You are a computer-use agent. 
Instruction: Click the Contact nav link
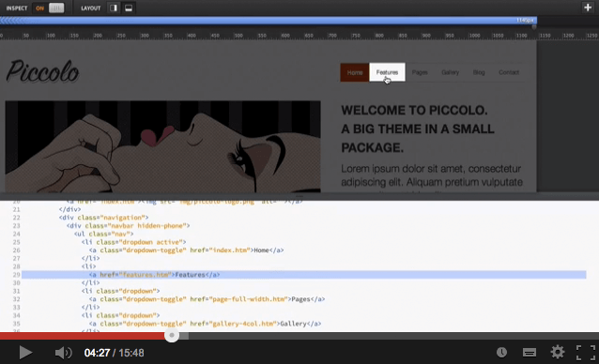tap(509, 72)
